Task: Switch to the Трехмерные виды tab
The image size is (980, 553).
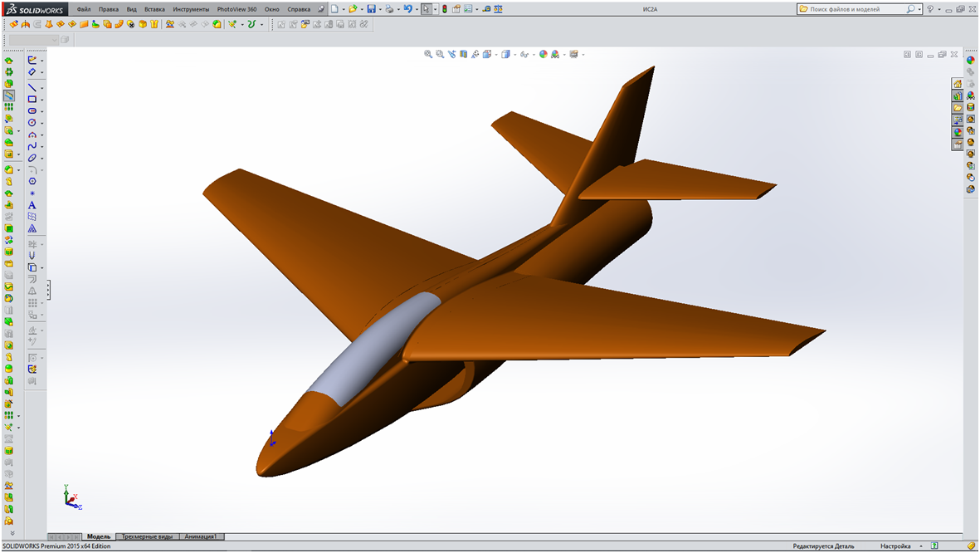Action: tap(147, 536)
